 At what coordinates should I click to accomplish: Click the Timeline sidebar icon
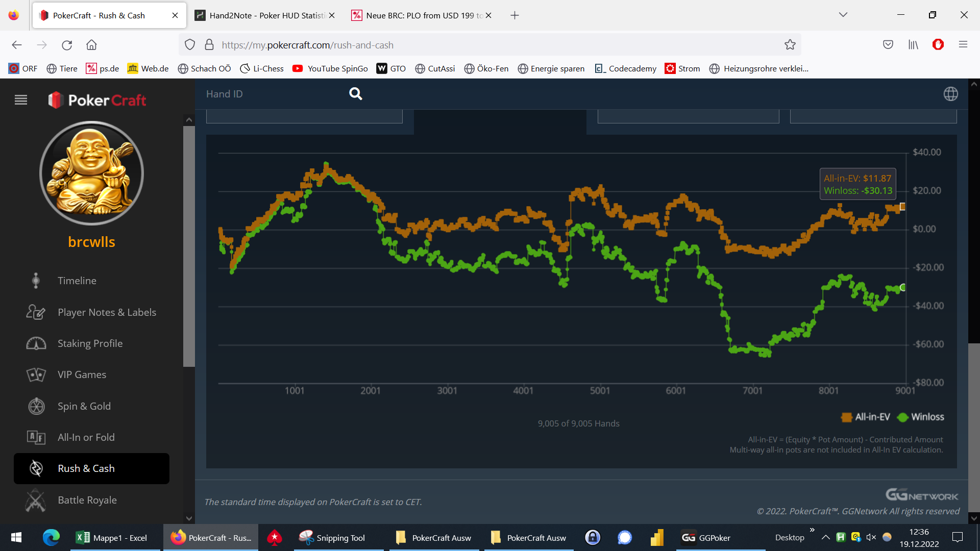coord(36,281)
